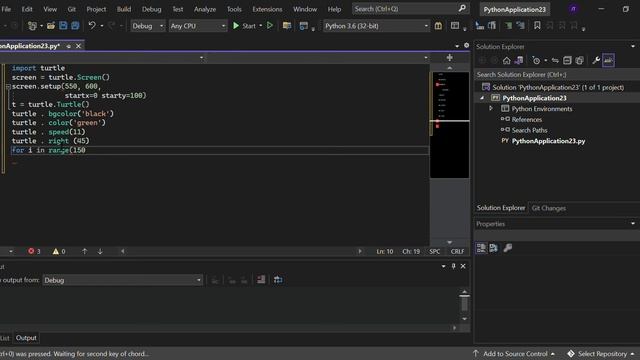Open the Start button dropdown arrow
The image size is (640, 360).
(x=260, y=26)
